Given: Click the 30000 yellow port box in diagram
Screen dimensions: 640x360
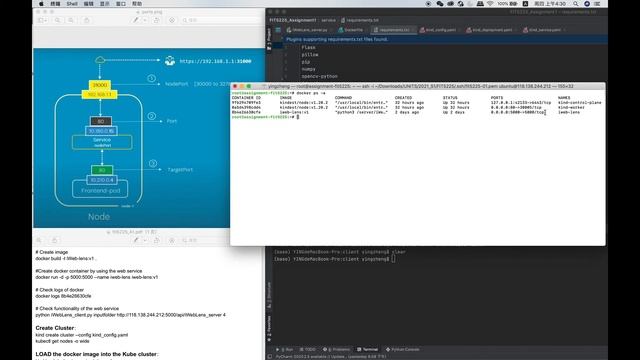Looking at the screenshot, I should click(x=100, y=85).
